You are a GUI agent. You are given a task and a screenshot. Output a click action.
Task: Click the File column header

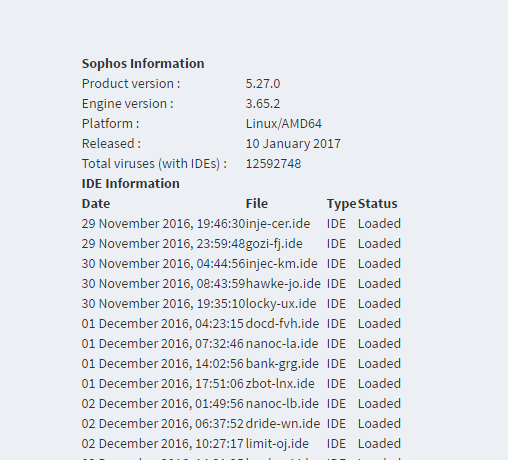[257, 204]
